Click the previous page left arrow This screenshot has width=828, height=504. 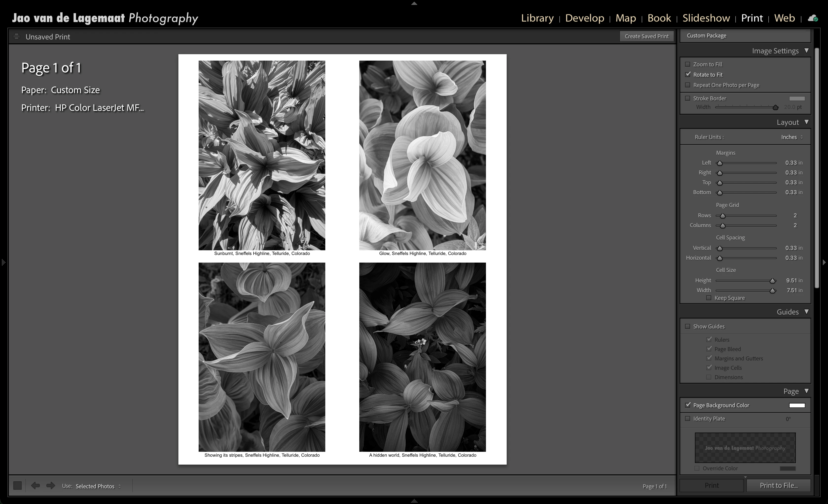[x=35, y=486]
